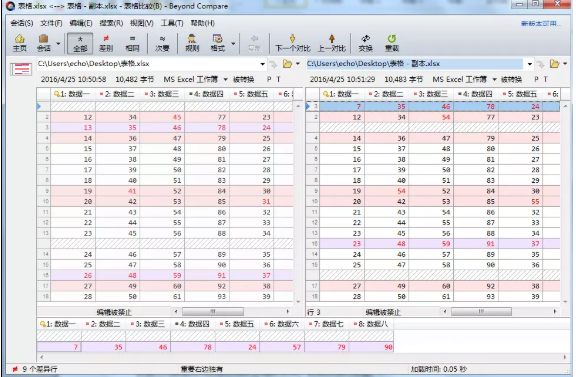This screenshot has width=576, height=377.
Task: Toggle 相同 show same rows
Action: tap(132, 43)
